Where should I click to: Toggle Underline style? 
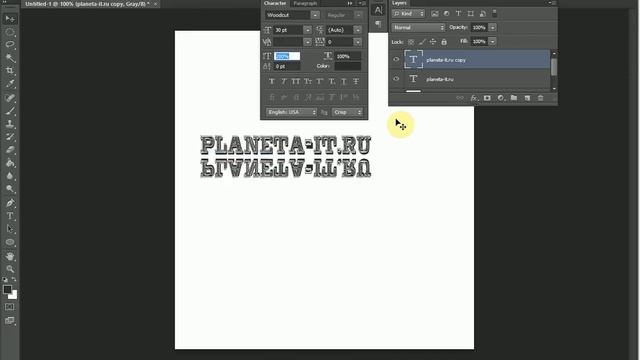pos(344,82)
